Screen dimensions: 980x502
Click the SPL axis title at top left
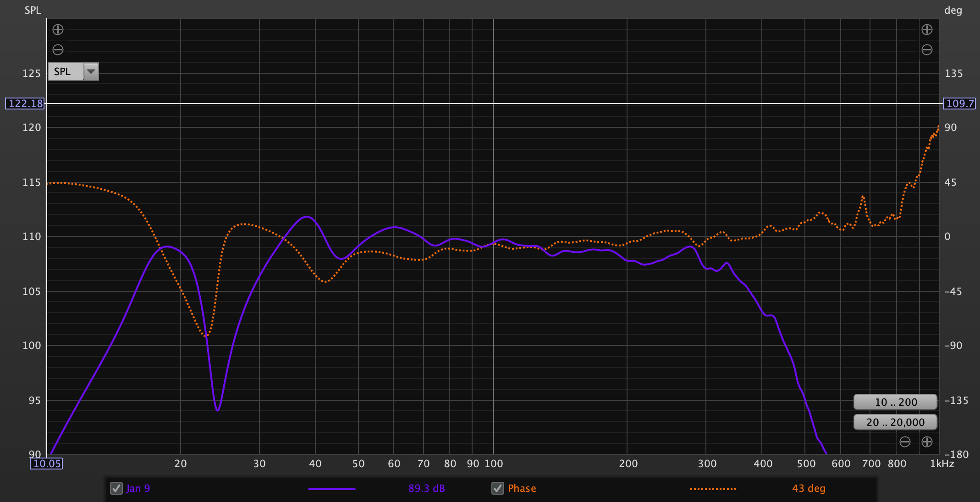click(33, 10)
